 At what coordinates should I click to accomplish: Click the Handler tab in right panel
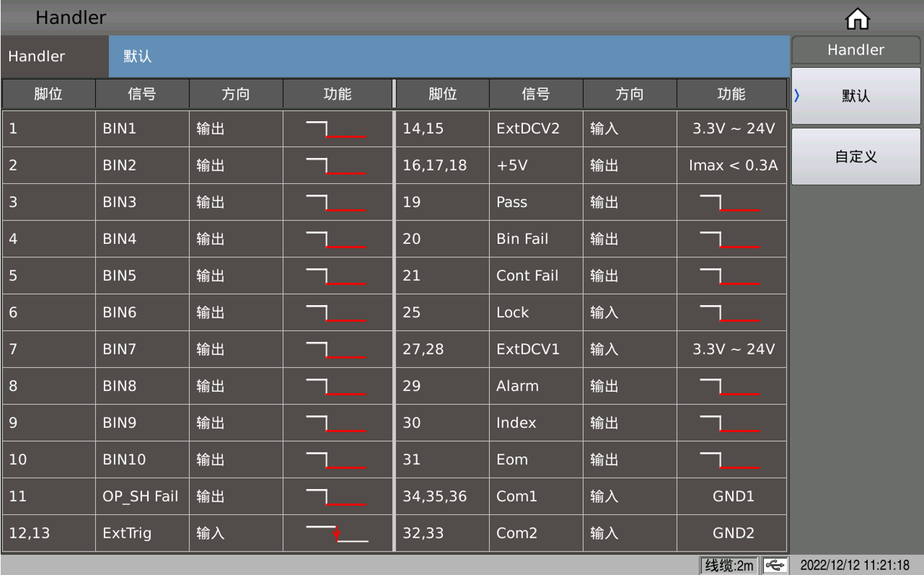click(856, 50)
